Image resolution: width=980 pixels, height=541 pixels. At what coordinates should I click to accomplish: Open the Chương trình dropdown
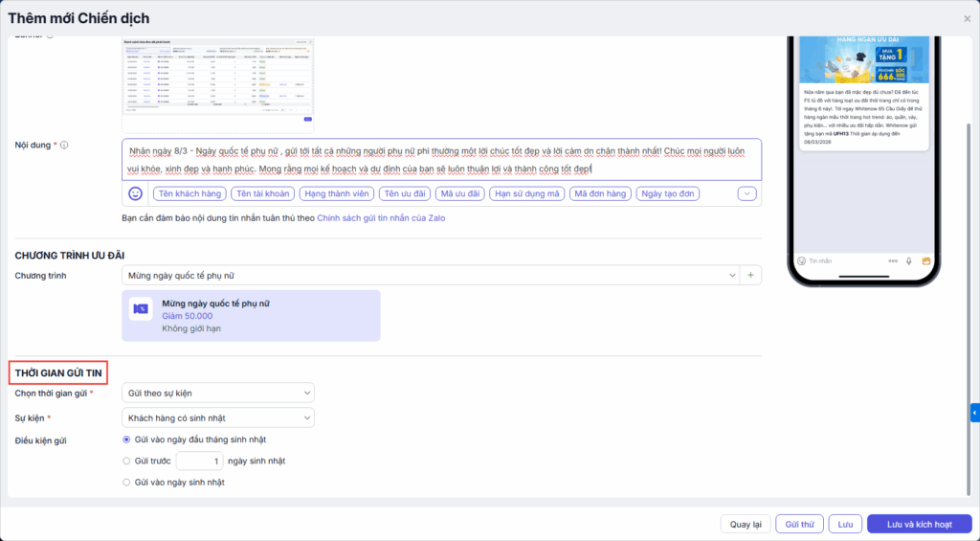(431, 275)
